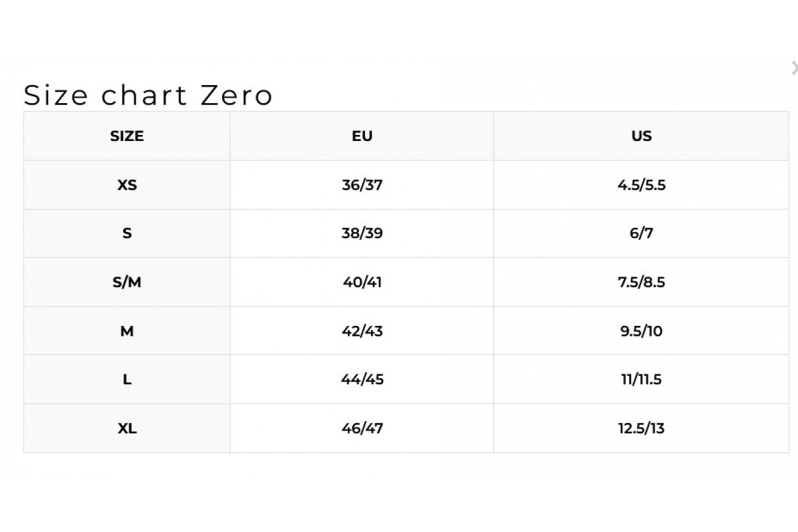This screenshot has width=798, height=532.
Task: Click the S size row label
Action: click(126, 233)
